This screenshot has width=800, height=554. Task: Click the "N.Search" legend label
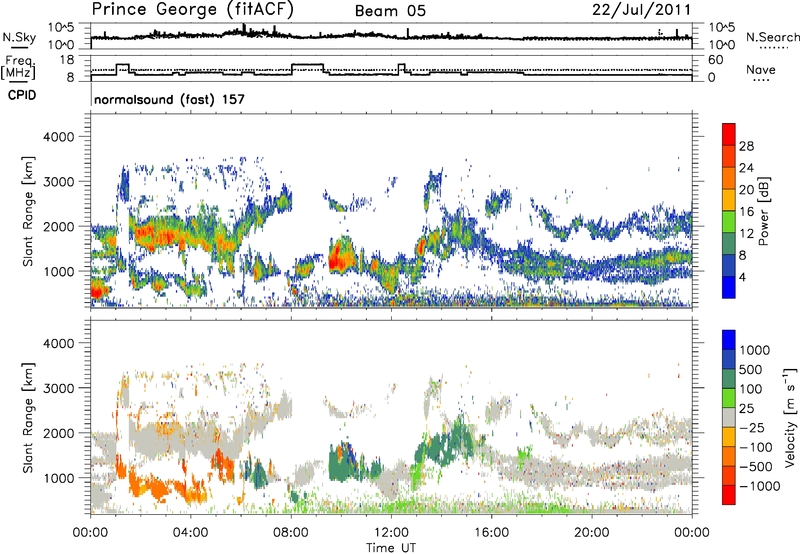pos(772,37)
